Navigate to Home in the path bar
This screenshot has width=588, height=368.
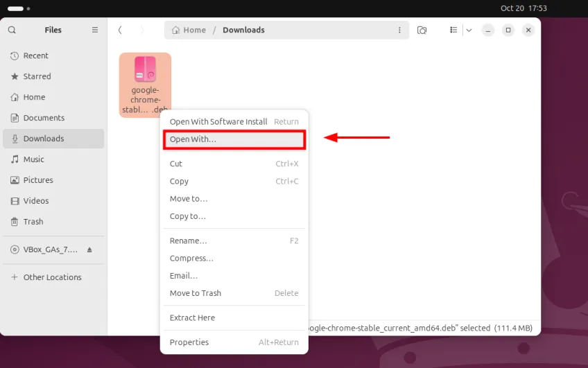189,30
